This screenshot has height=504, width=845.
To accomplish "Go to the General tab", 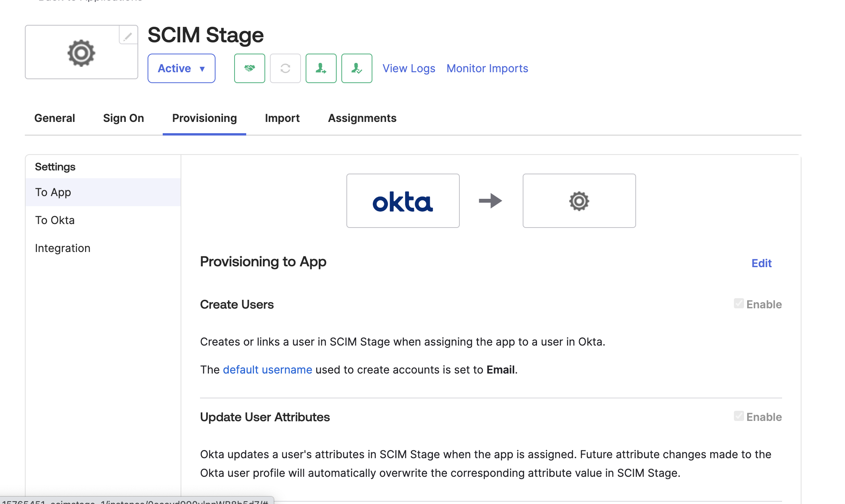I will 54,118.
